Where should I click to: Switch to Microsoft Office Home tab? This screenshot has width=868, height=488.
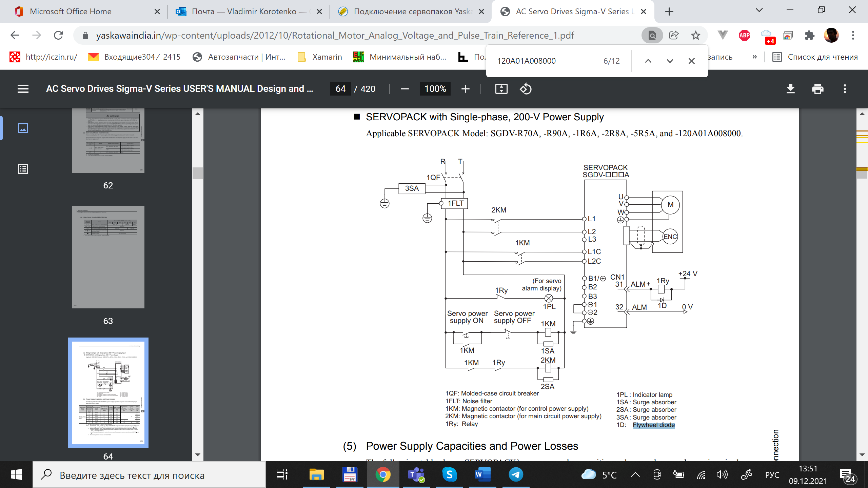click(71, 12)
